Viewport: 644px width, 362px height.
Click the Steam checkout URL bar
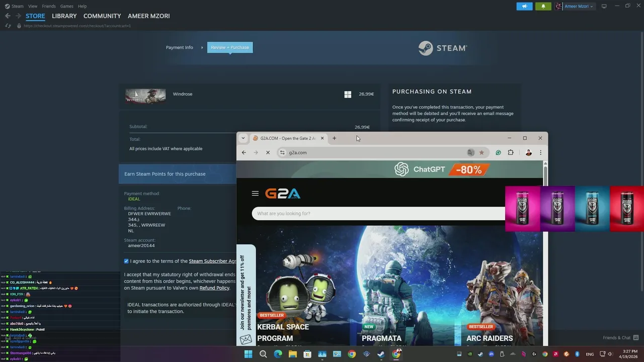click(x=77, y=26)
